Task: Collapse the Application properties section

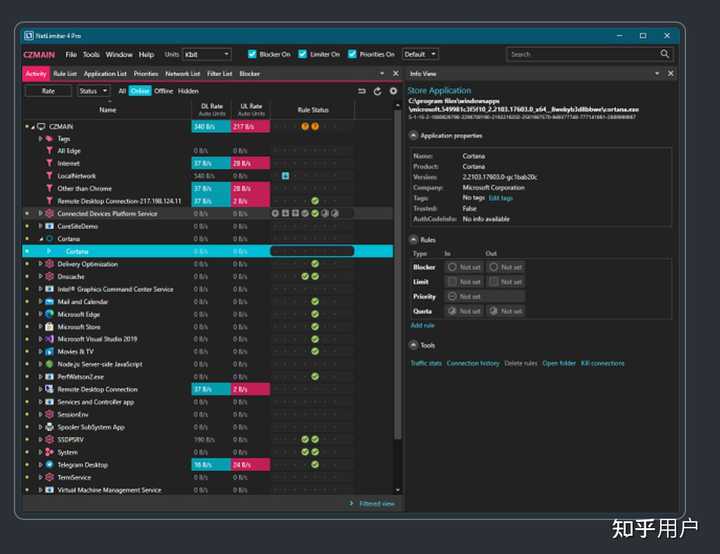Action: [413, 136]
